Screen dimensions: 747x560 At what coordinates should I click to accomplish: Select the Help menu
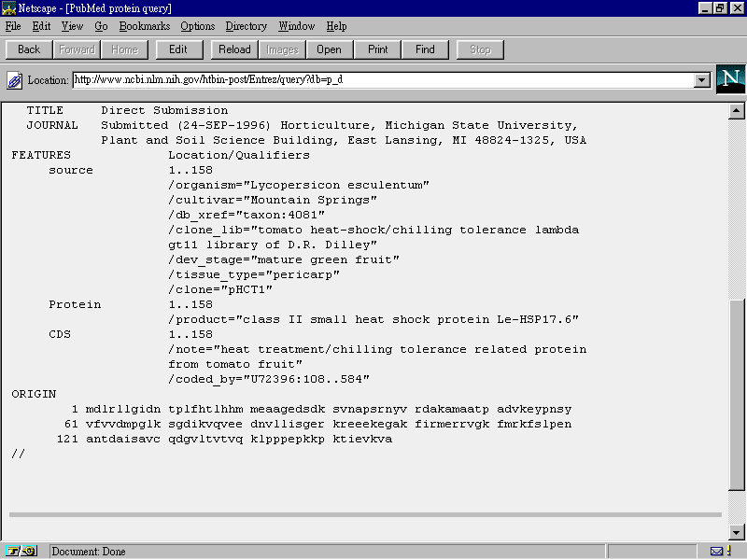(336, 26)
